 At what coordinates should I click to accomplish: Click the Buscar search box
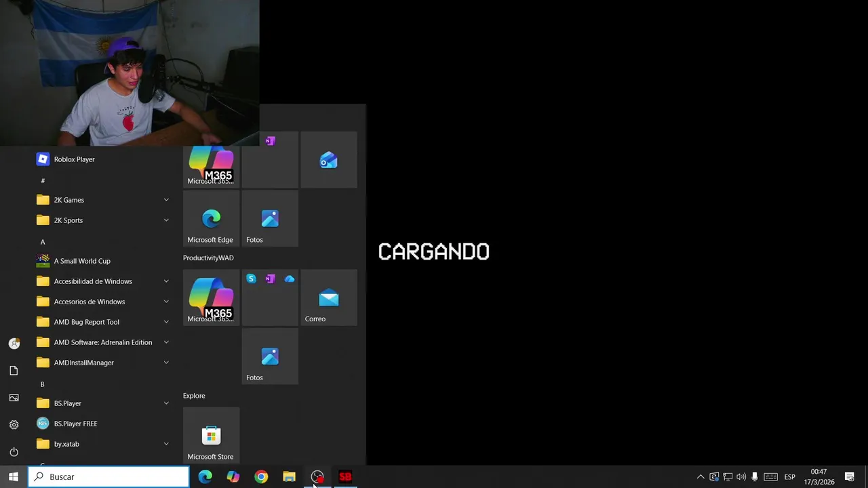click(x=108, y=477)
